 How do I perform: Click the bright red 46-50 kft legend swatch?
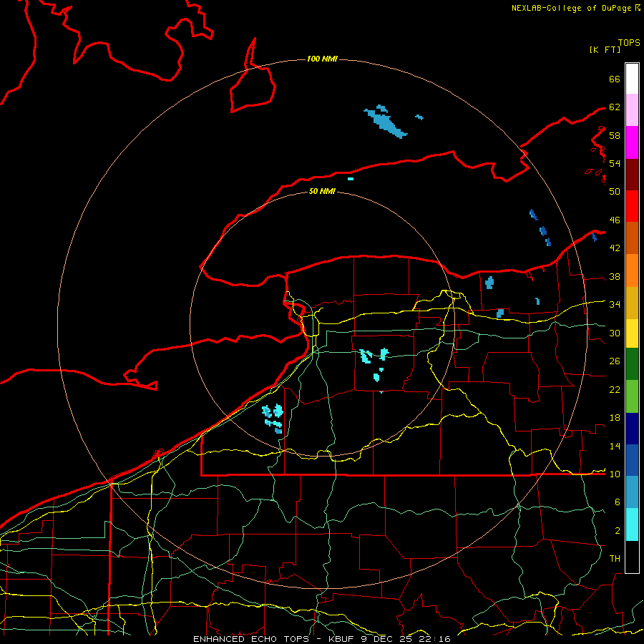[x=632, y=206]
